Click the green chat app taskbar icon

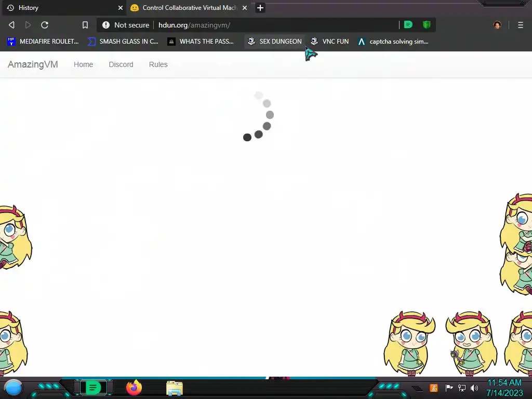tap(94, 388)
